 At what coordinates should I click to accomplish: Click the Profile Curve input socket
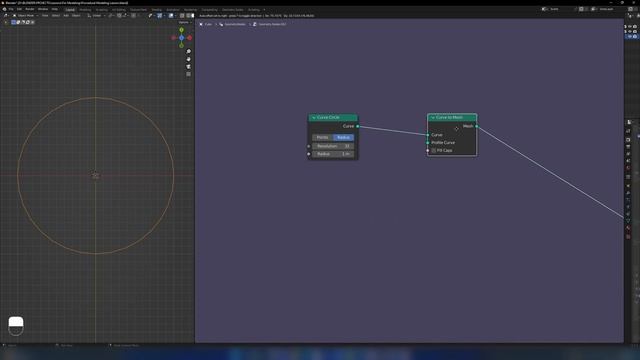[x=428, y=143]
